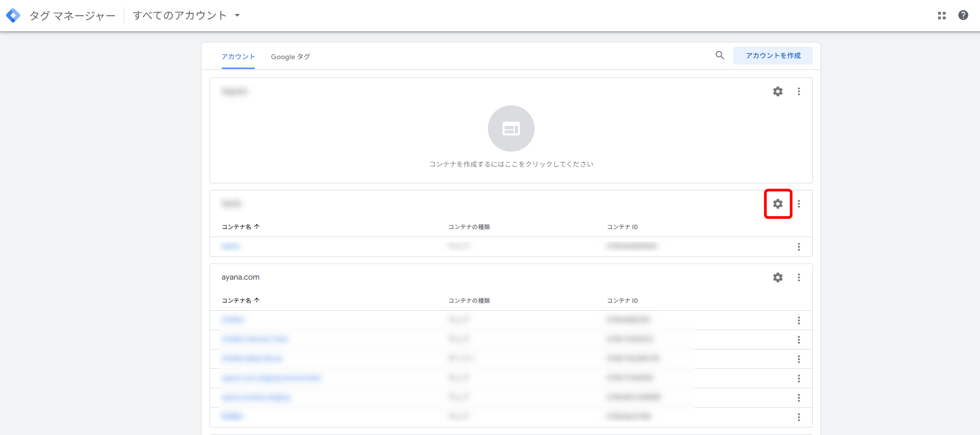Click コンテナの種類 header in the ayana.com table
The width and height of the screenshot is (980, 435).
(x=469, y=301)
